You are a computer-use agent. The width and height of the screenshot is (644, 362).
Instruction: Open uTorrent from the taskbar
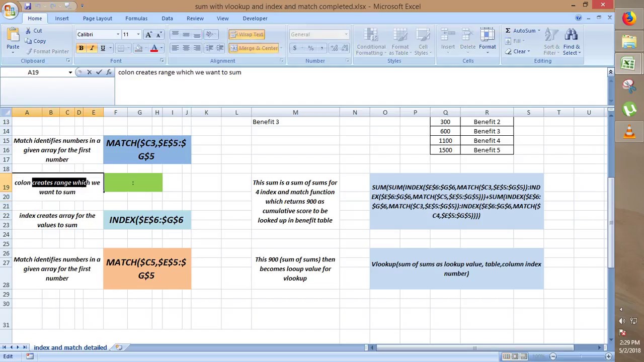pyautogui.click(x=629, y=109)
